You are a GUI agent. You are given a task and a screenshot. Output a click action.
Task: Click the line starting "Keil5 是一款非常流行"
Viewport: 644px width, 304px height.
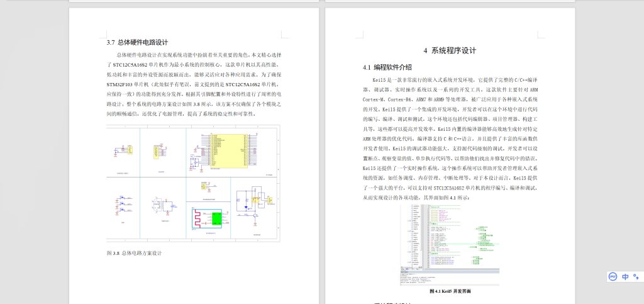(x=455, y=79)
